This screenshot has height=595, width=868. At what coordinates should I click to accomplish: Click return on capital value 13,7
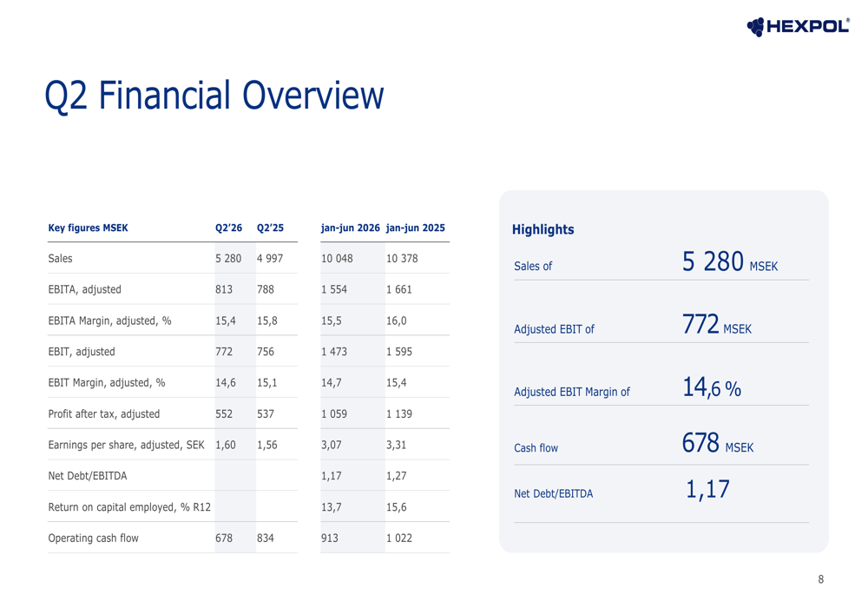[331, 507]
